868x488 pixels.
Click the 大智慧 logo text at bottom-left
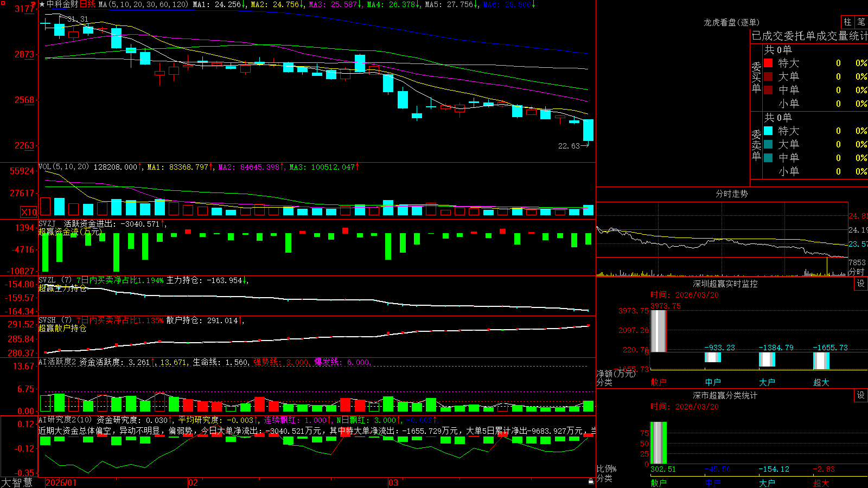pos(17,483)
